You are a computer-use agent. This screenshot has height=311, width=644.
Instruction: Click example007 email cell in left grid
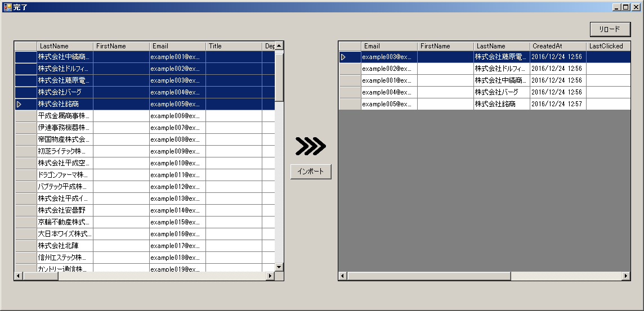(x=177, y=128)
